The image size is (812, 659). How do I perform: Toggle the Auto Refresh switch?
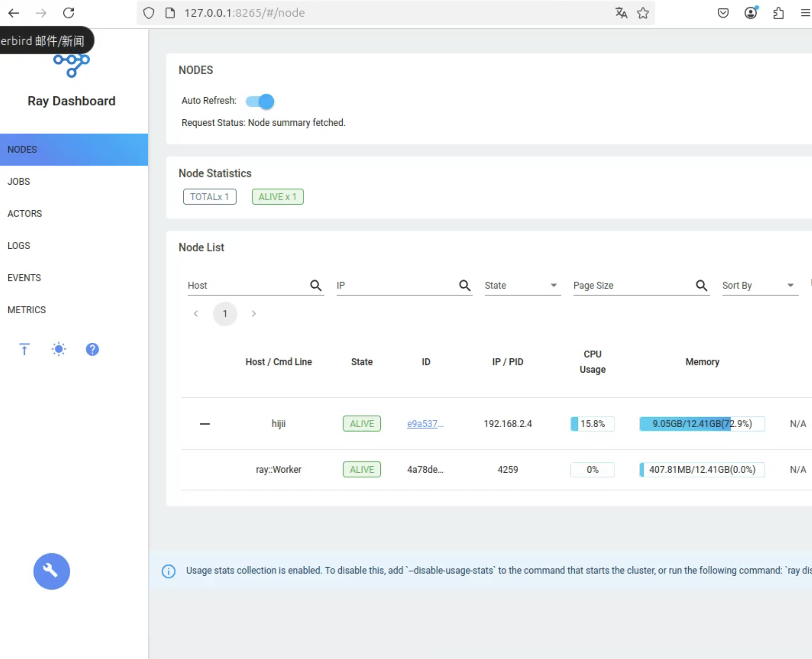pyautogui.click(x=260, y=101)
